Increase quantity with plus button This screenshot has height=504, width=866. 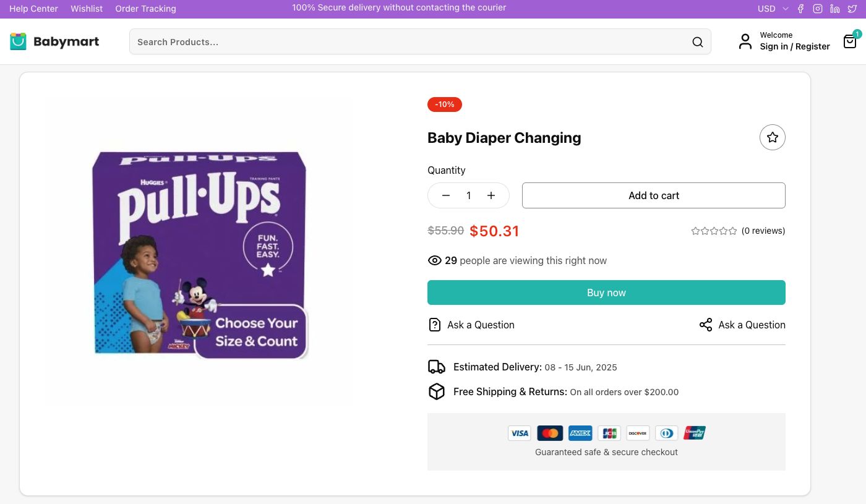point(491,195)
